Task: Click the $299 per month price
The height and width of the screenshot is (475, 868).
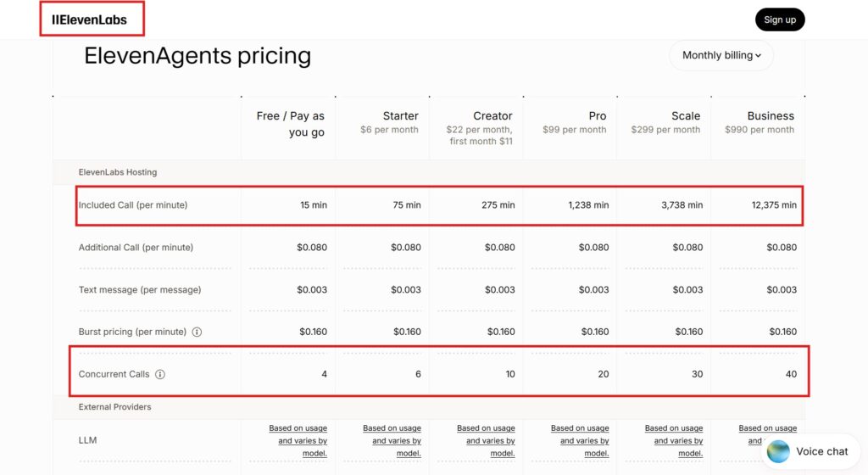Action: click(x=665, y=130)
